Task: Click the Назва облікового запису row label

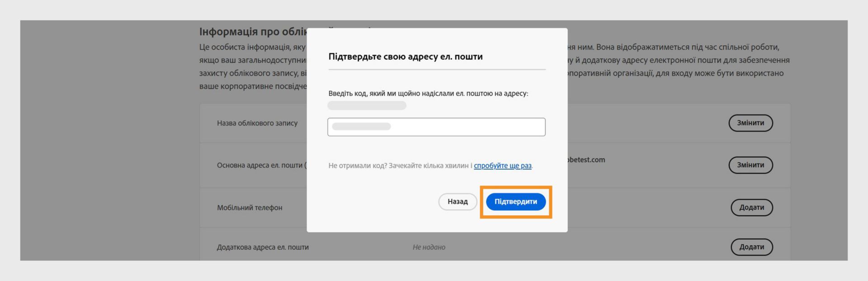Action: coord(257,123)
